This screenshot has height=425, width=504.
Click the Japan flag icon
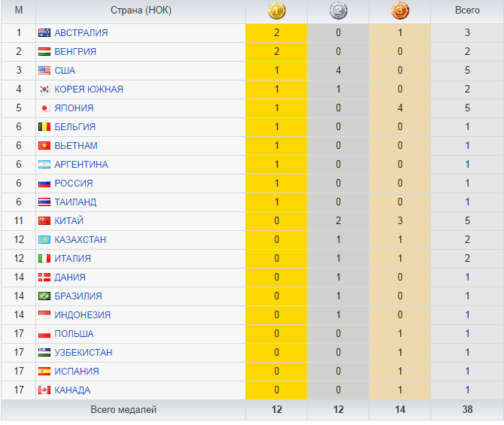click(44, 108)
